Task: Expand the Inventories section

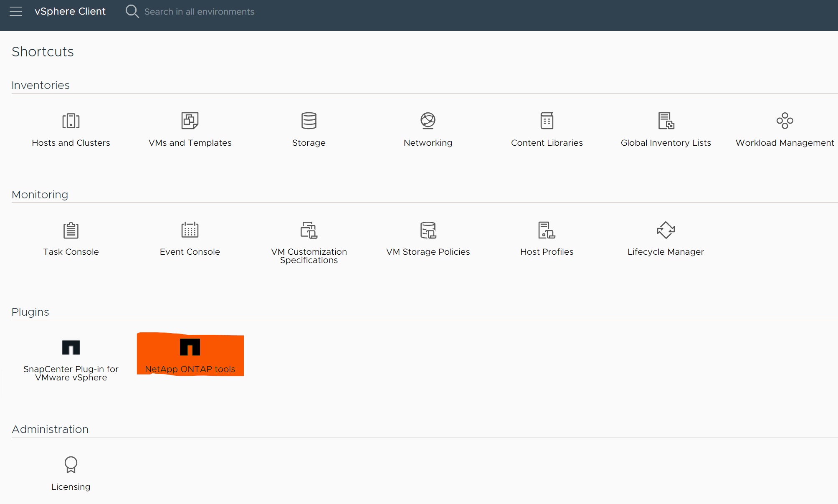Action: click(x=40, y=85)
